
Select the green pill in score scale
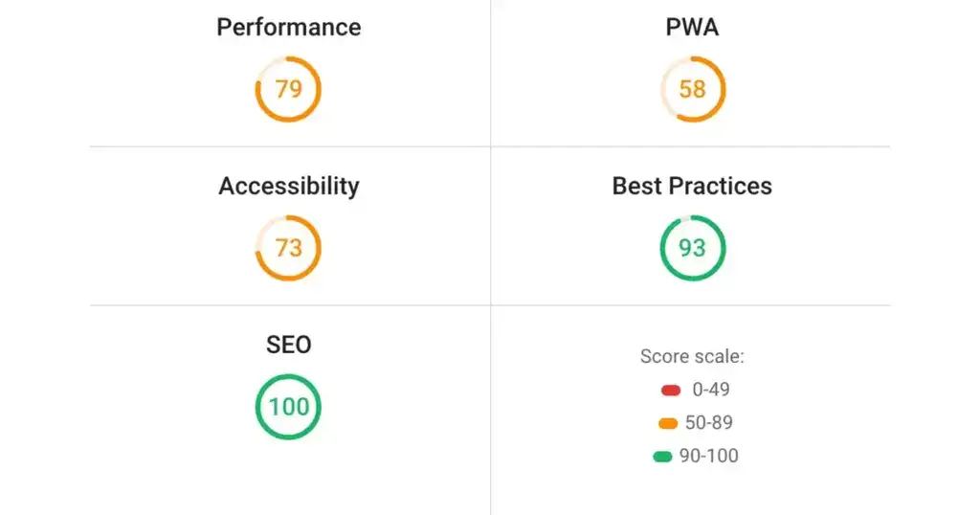click(x=662, y=457)
